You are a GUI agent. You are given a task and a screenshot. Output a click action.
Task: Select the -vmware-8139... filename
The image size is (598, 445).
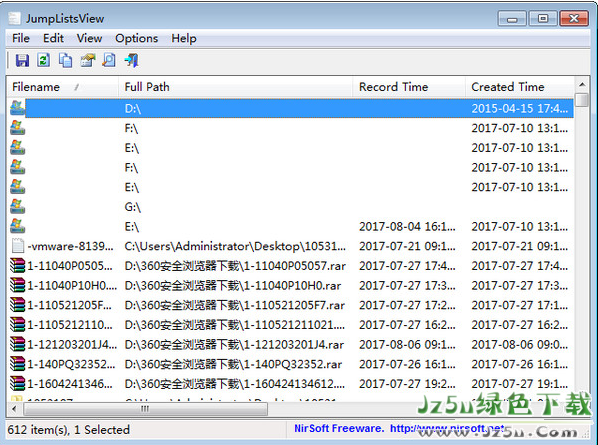[x=71, y=246]
